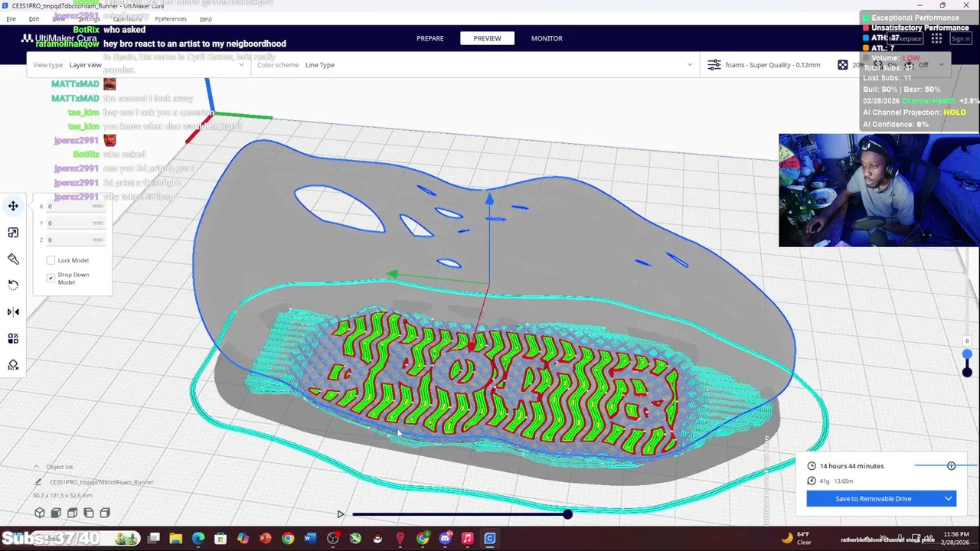Open the Help menu
The height and width of the screenshot is (551, 980).
pos(206,18)
